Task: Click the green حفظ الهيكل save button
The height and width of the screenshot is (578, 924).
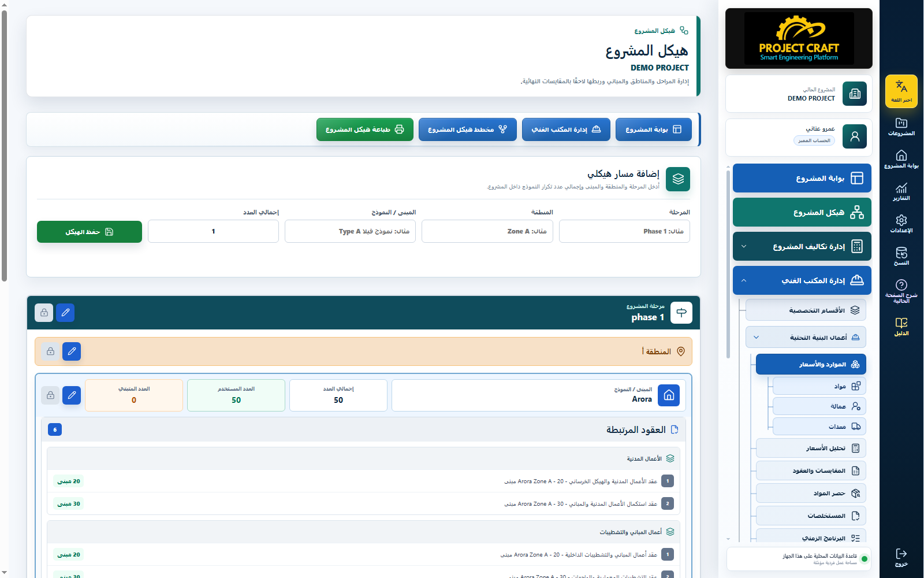Action: (90, 232)
